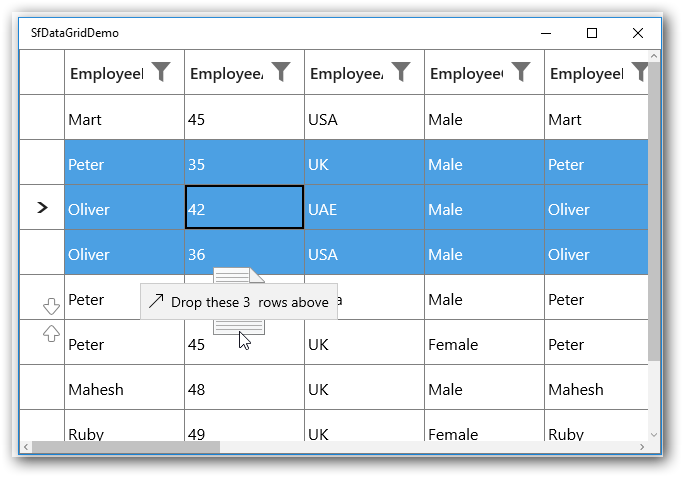Select UK cell in highlighted Peter row

click(364, 162)
